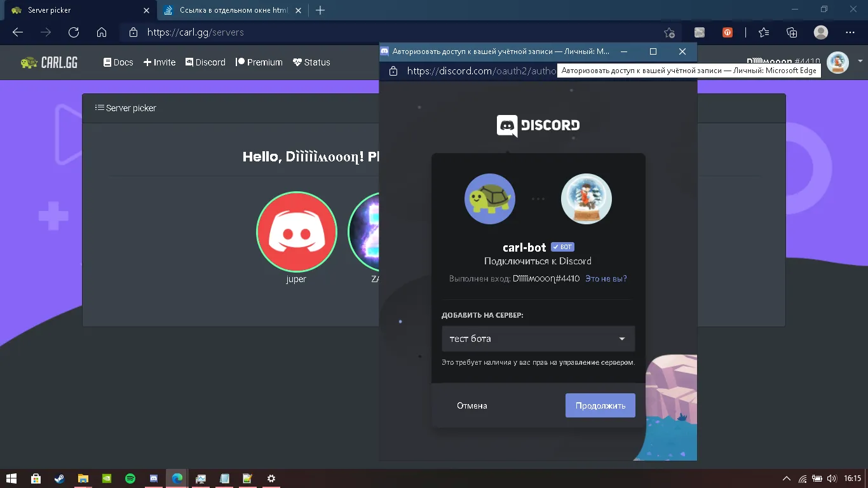Click the gray extension icon in the toolbar
This screenshot has width=868, height=488.
pyautogui.click(x=700, y=32)
